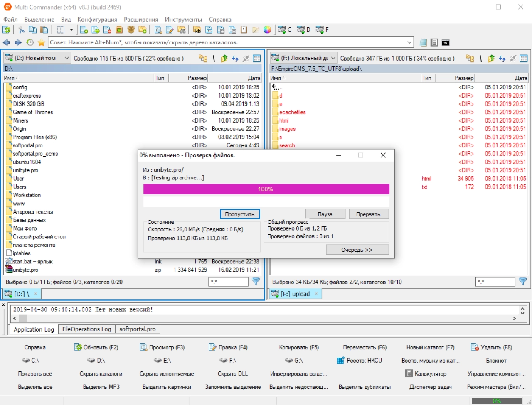Click left panel folder tree icon
532x405 pixels.
point(203,59)
